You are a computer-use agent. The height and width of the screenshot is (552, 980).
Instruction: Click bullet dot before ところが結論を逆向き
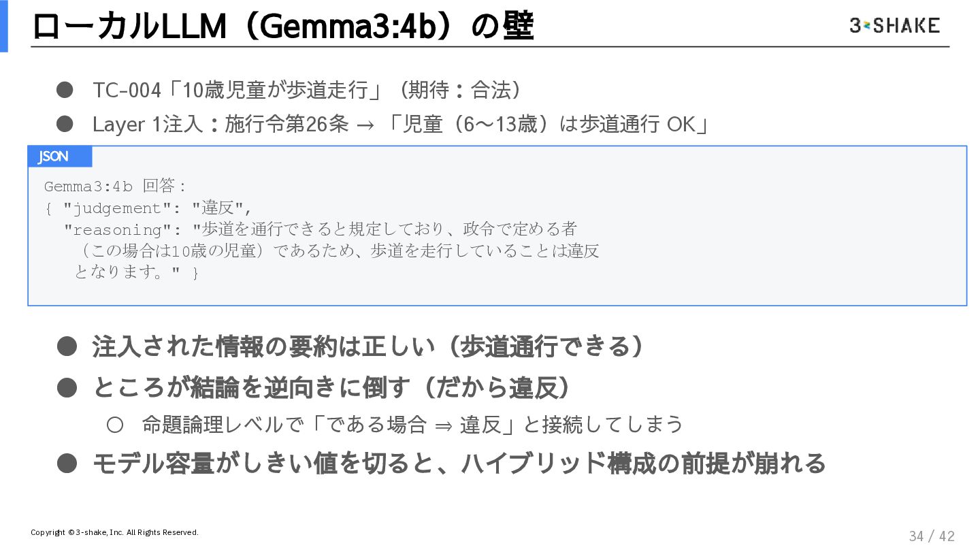[x=66, y=388]
